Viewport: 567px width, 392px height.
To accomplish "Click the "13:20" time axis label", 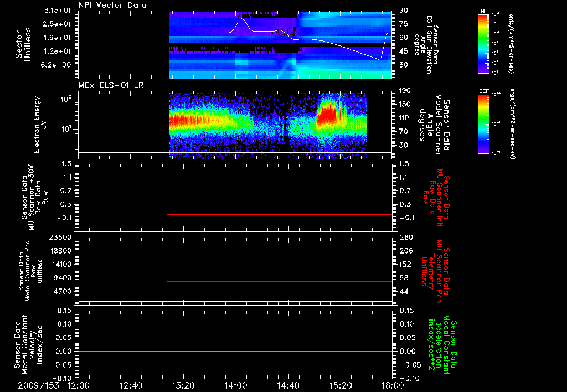I will [x=183, y=385].
